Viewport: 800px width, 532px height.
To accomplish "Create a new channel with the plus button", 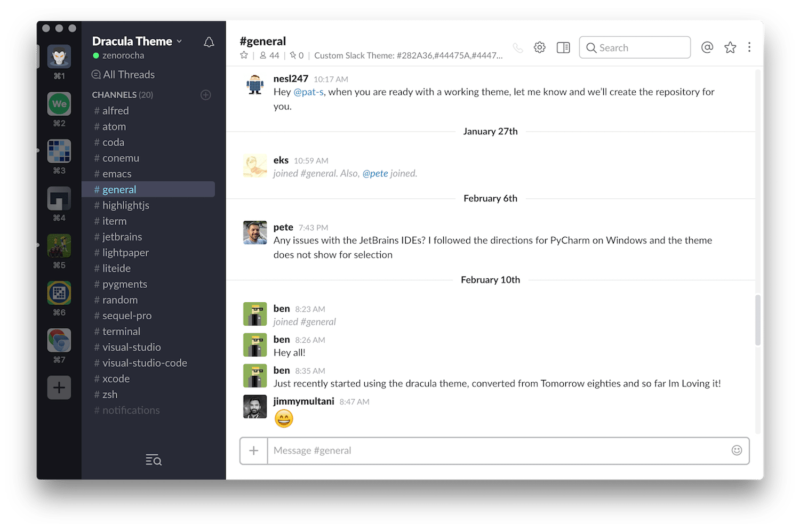I will coord(206,95).
